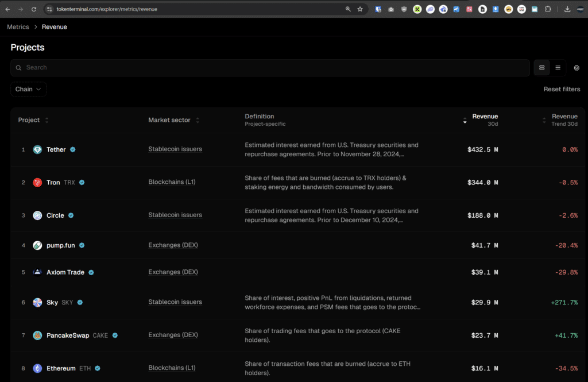588x382 pixels.
Task: Open Stablecoin issuers sector in Sky row
Action: coord(175,302)
